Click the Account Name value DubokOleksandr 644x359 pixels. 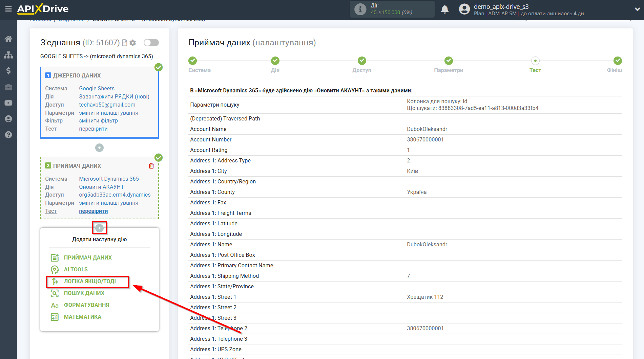pos(427,129)
